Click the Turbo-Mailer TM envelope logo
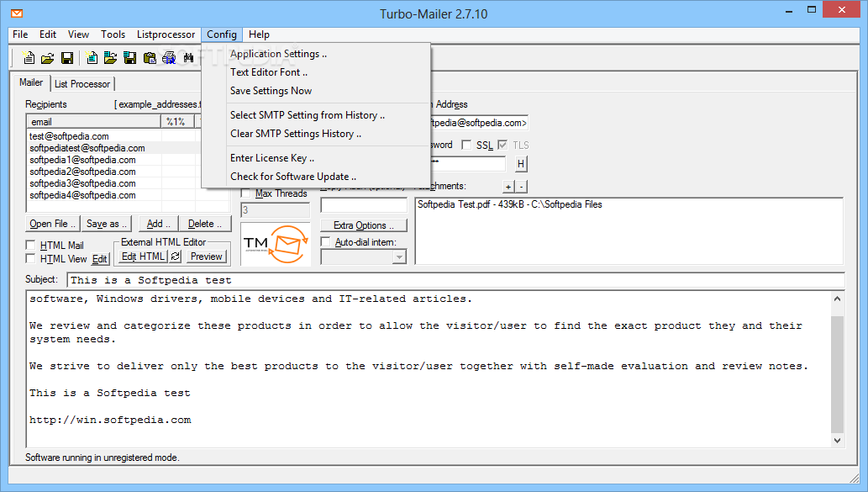The image size is (868, 492). click(276, 244)
